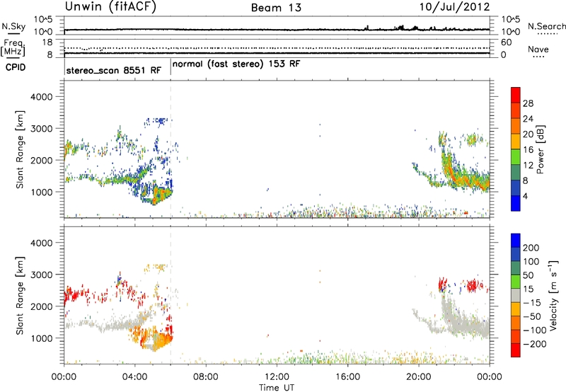Click the "Slant Range [km]" label of velocity panel
Image resolution: width=566 pixels, height=392 pixels.
(x=21, y=295)
